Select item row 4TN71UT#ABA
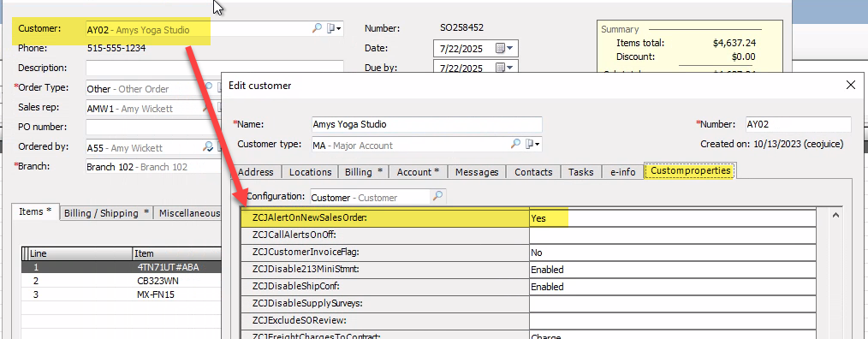 [122, 268]
